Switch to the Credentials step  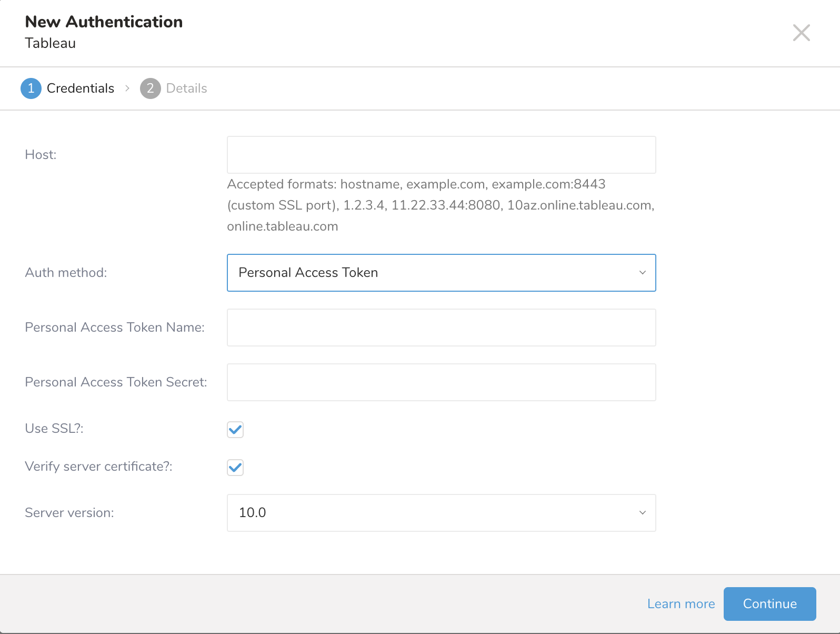point(80,88)
